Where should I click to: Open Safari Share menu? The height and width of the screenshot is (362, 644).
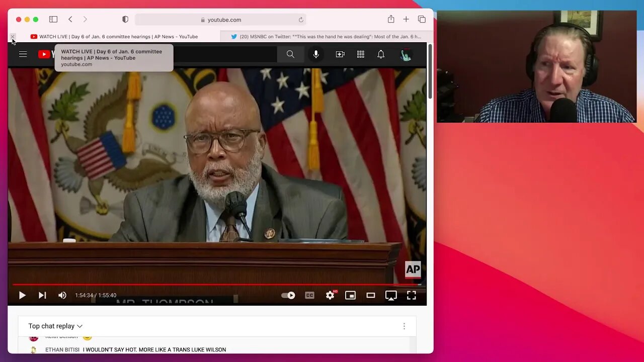[391, 19]
